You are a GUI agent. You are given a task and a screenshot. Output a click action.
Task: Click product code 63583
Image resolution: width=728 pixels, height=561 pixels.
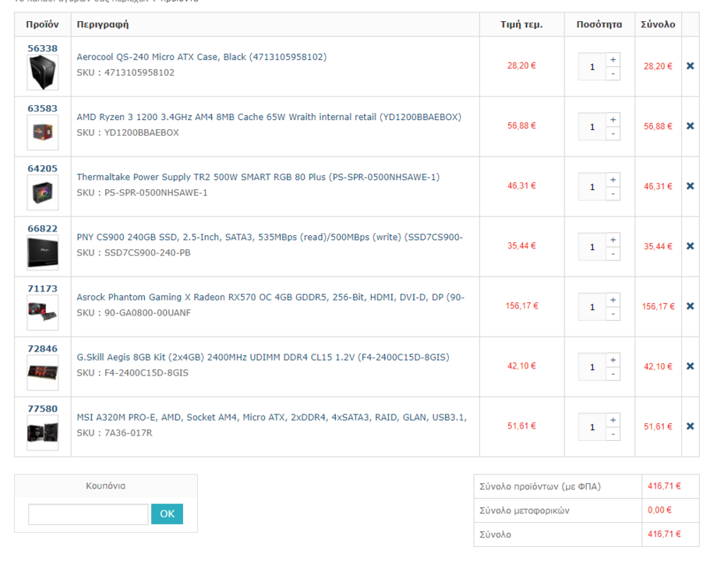click(42, 108)
